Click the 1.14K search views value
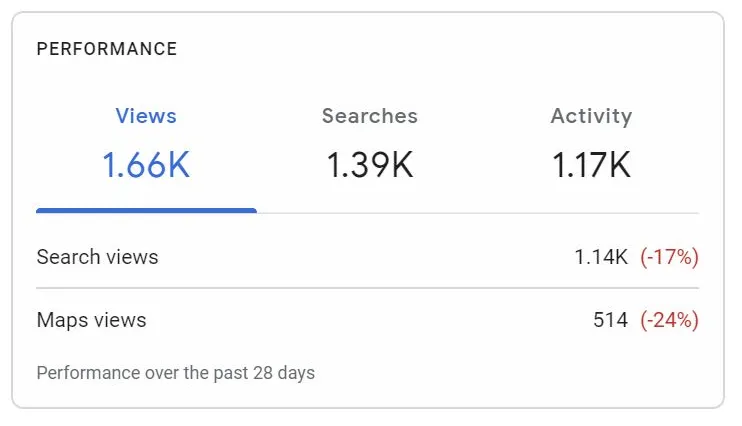This screenshot has width=742, height=426. (601, 257)
